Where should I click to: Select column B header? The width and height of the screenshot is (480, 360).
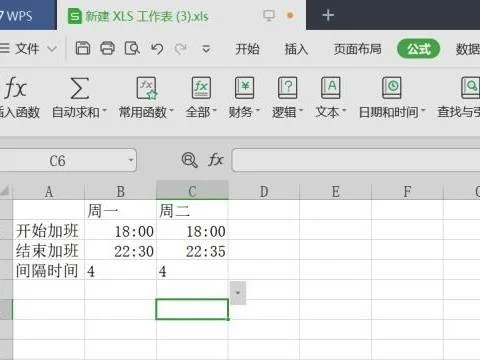pos(121,191)
